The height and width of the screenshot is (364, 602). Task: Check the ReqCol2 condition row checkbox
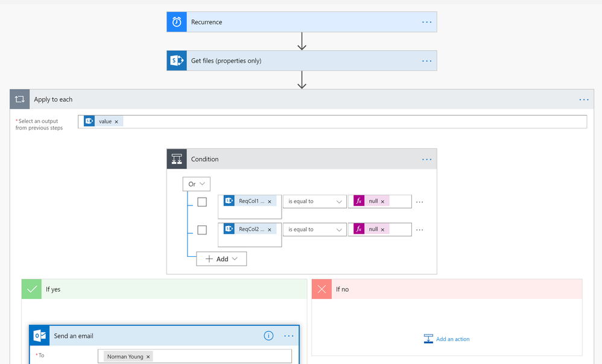tap(202, 230)
